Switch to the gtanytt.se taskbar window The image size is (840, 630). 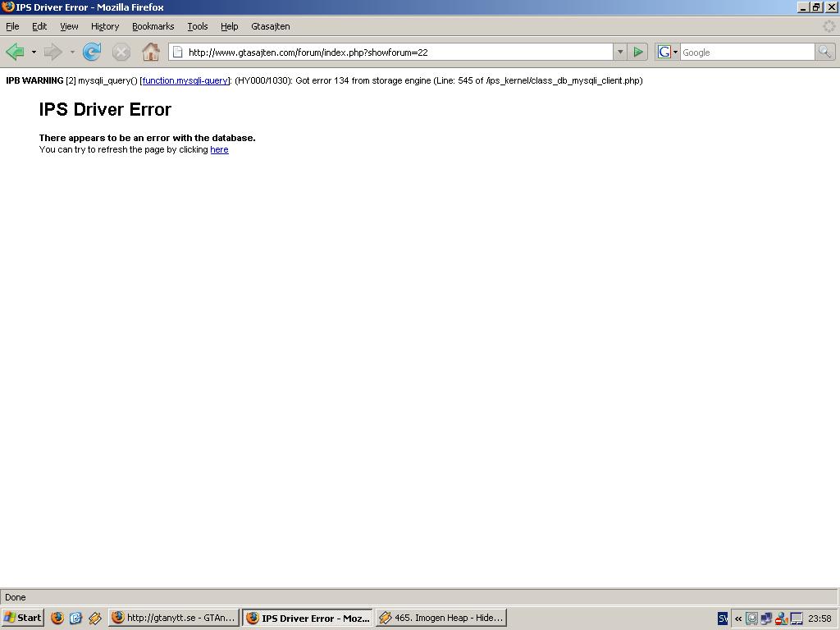174,618
